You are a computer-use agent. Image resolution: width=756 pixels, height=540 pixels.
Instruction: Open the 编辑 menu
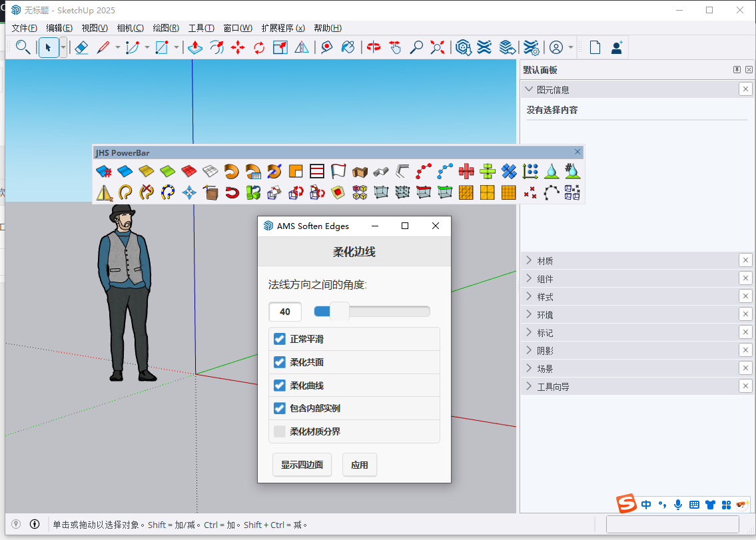[x=59, y=28]
